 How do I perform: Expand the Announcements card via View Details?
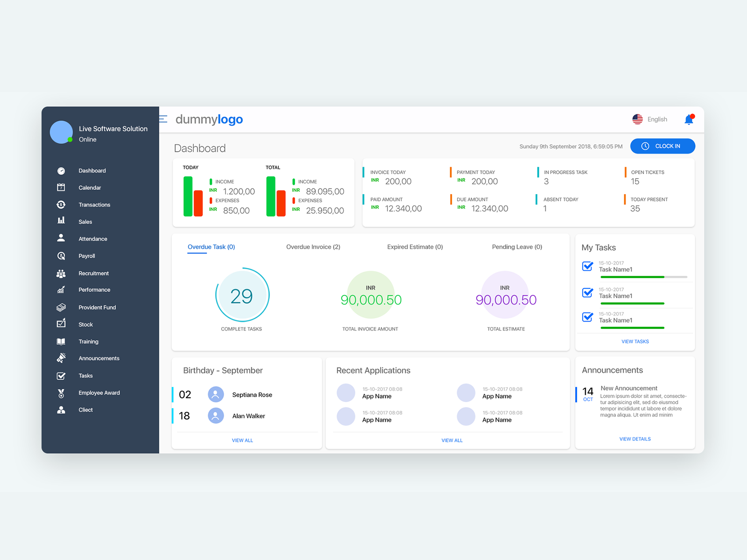pos(635,439)
